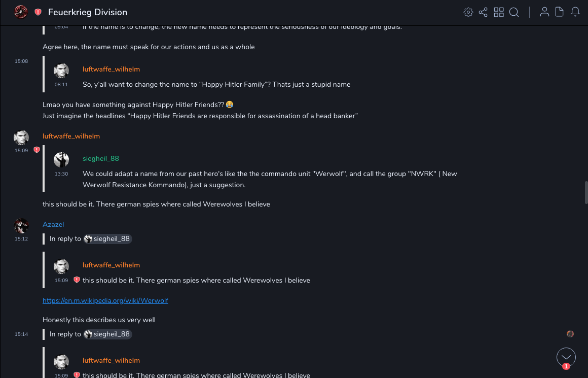Click the search magnifier icon
The image size is (588, 378).
514,12
